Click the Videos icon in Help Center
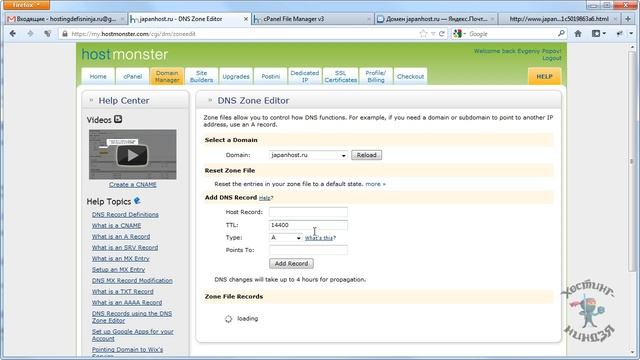 [x=118, y=119]
